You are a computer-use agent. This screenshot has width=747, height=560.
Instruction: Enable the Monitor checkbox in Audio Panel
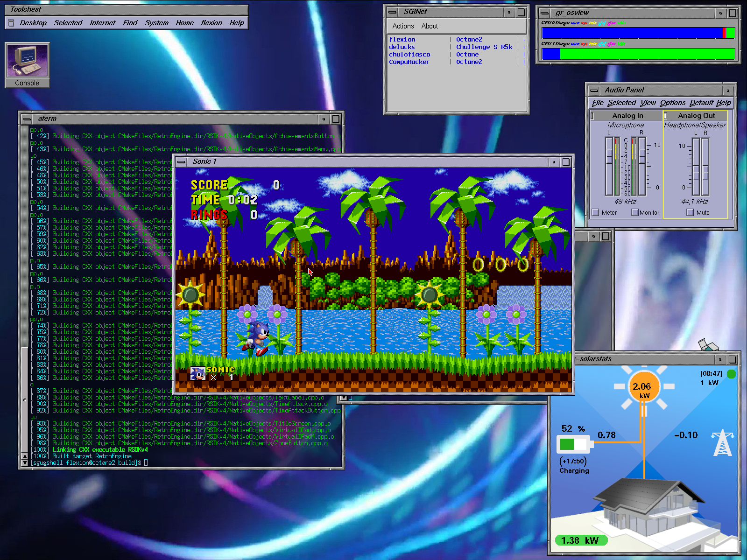pyautogui.click(x=635, y=212)
